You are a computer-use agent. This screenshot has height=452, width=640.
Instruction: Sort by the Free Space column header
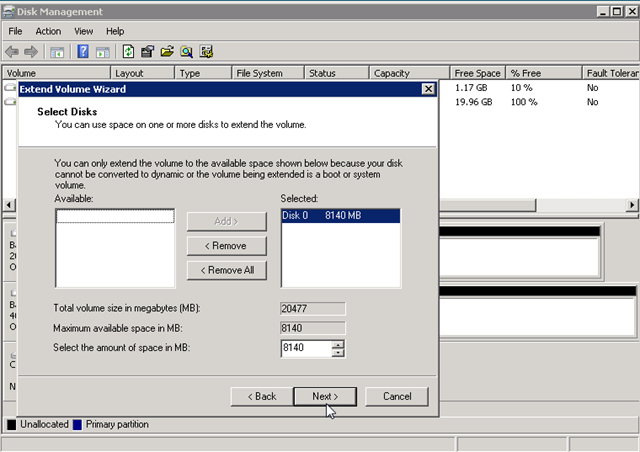click(478, 73)
